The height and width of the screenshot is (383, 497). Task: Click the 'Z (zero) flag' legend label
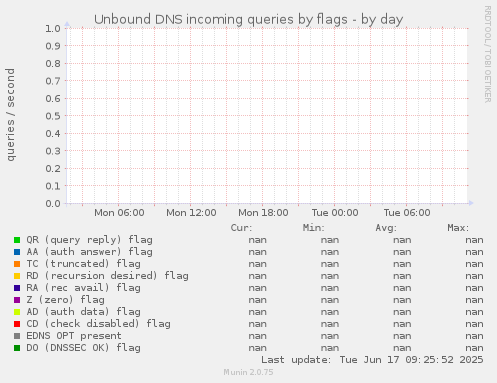pos(65,300)
